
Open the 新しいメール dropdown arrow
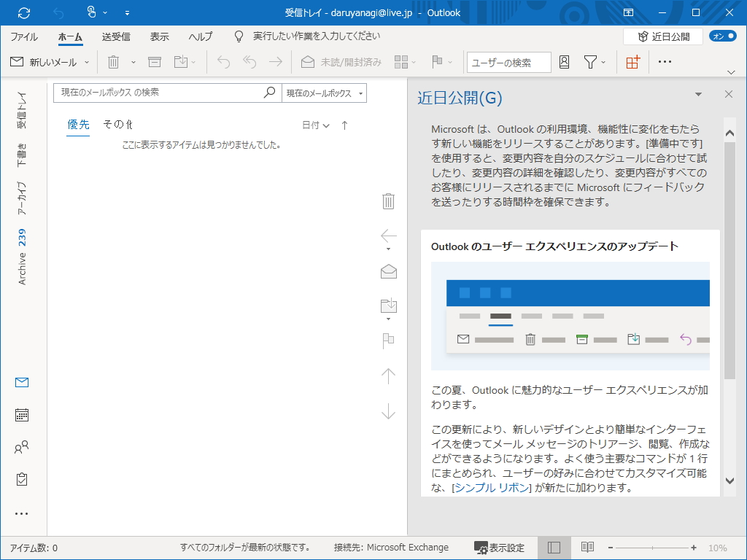coord(86,62)
